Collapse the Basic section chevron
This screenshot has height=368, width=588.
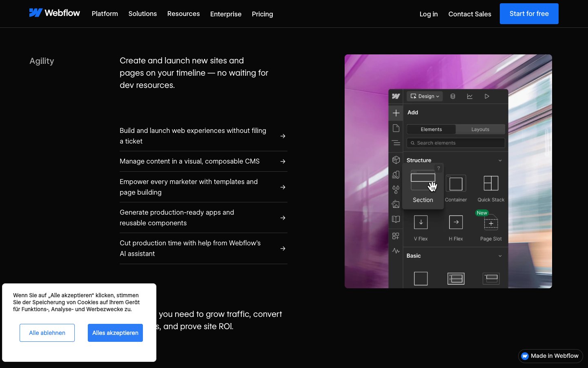click(500, 256)
